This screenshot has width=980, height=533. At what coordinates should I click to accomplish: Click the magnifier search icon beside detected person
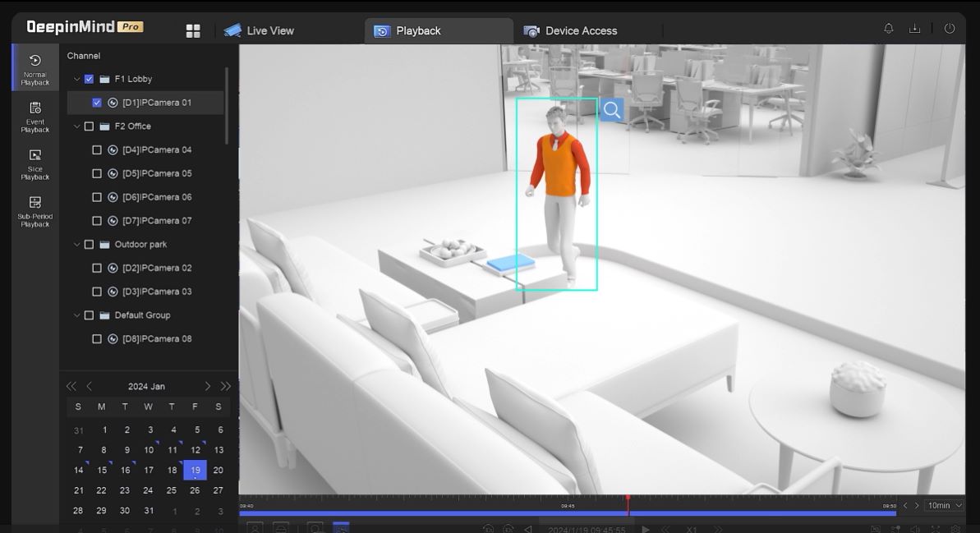611,110
